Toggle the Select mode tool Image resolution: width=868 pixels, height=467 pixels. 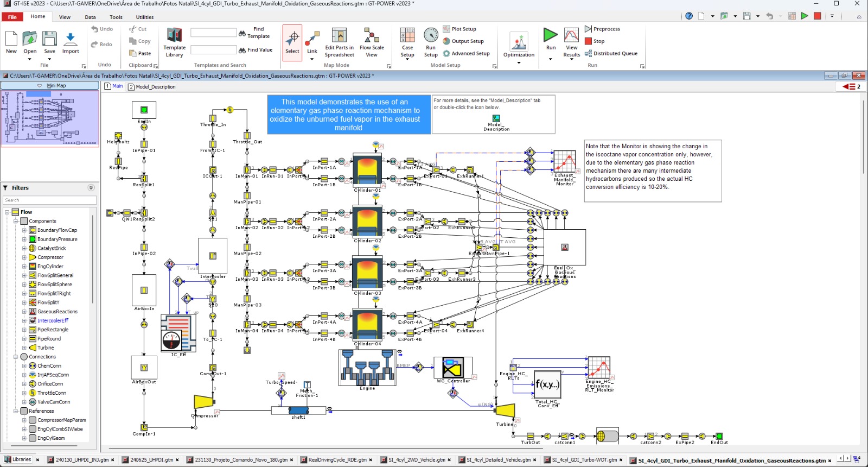pos(292,42)
